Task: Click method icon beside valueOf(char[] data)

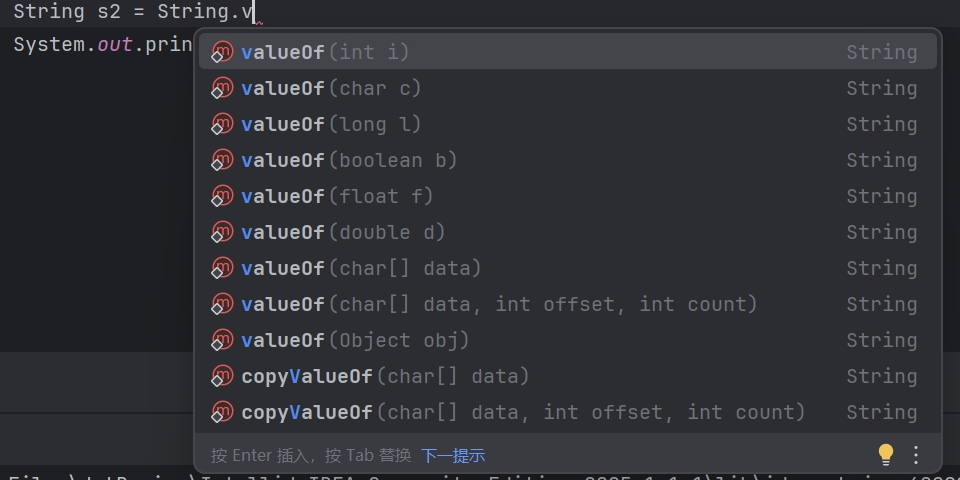Action: pos(222,268)
